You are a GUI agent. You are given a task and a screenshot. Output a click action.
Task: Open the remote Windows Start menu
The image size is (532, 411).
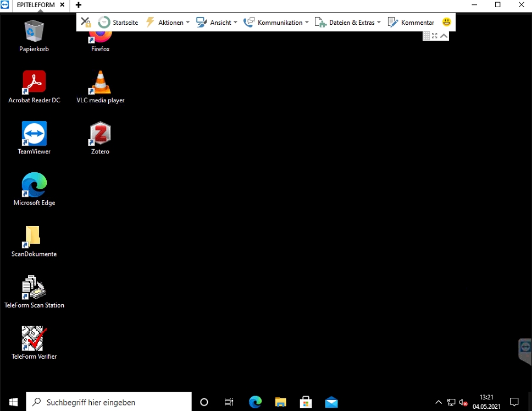(13, 402)
